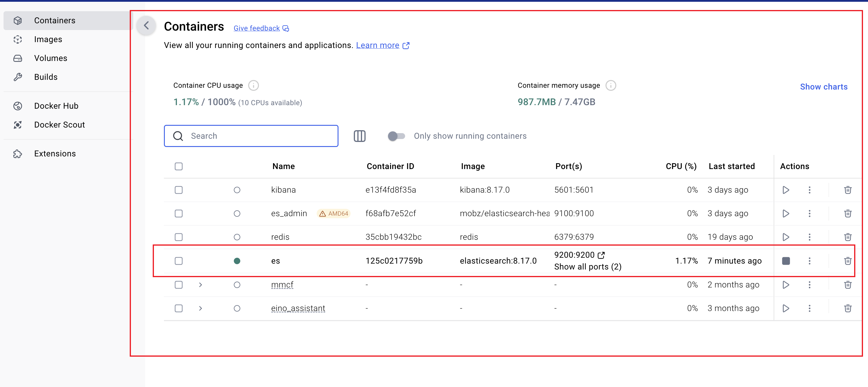The height and width of the screenshot is (387, 868).
Task: Expand the eino_assistant container group
Action: tap(200, 308)
